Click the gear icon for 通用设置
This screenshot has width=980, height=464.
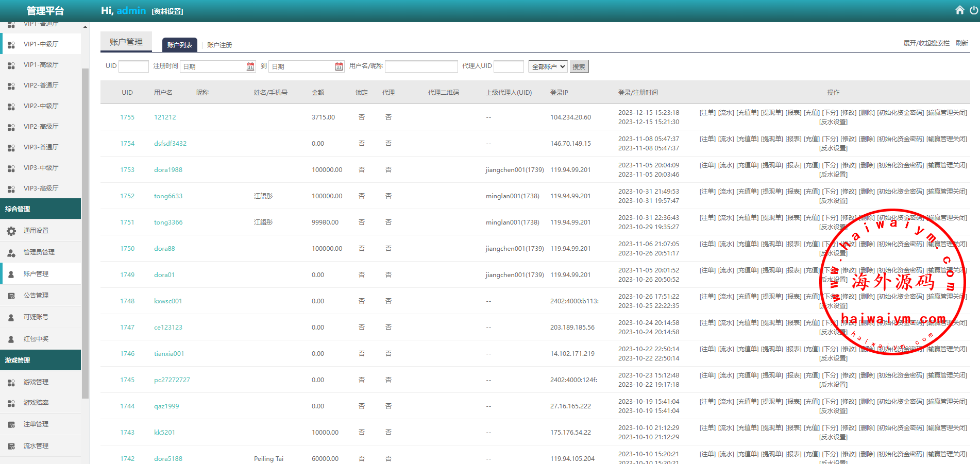coord(11,231)
